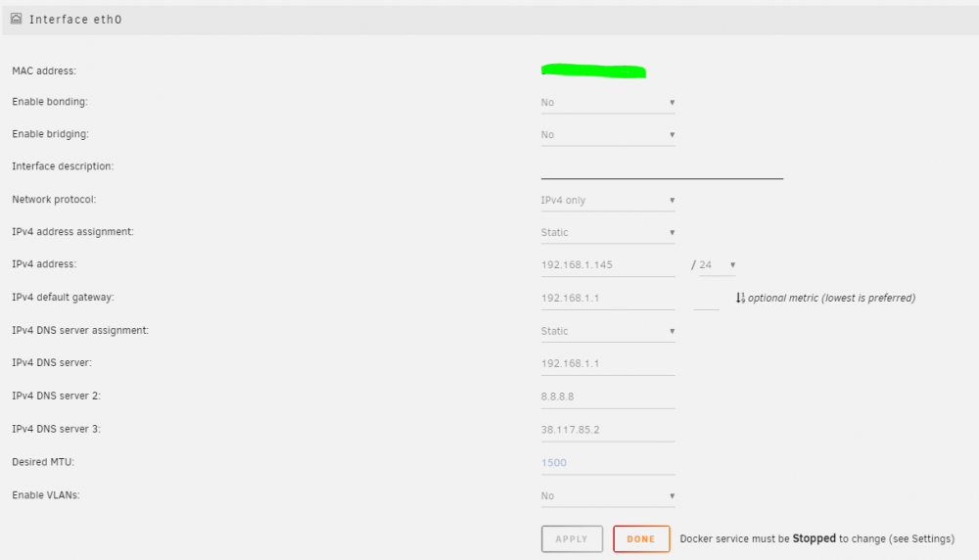Open the Enable bridging dropdown
The image size is (979, 560).
608,135
